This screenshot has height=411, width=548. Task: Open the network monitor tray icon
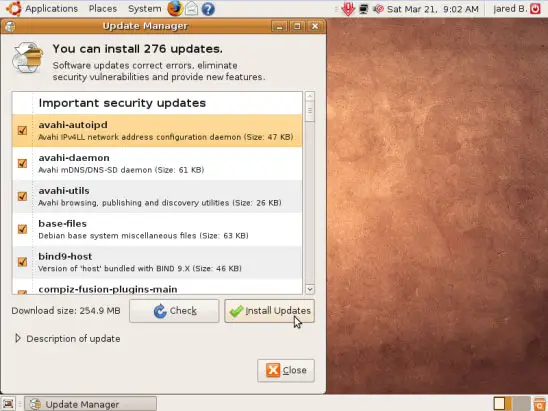pyautogui.click(x=363, y=9)
